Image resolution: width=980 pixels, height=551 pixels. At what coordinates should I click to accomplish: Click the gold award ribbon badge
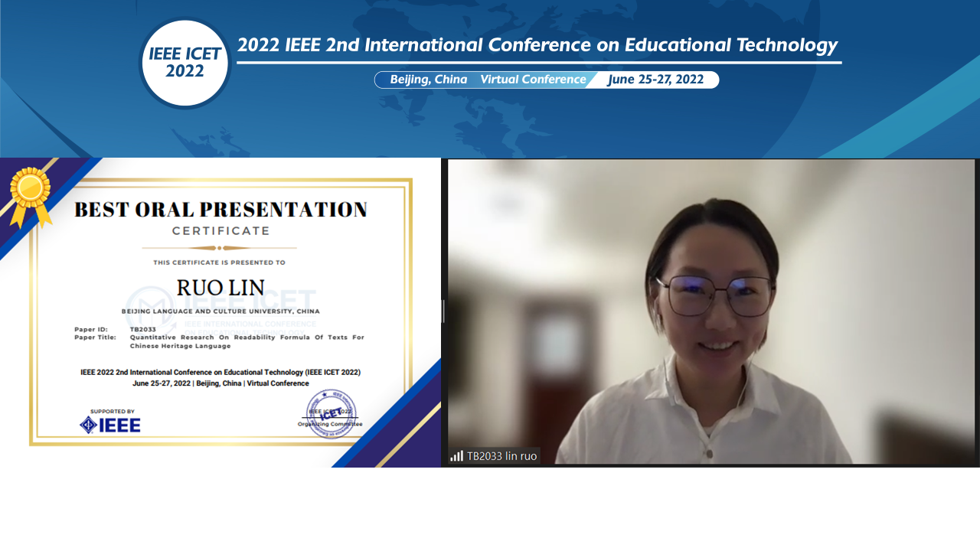pyautogui.click(x=30, y=197)
